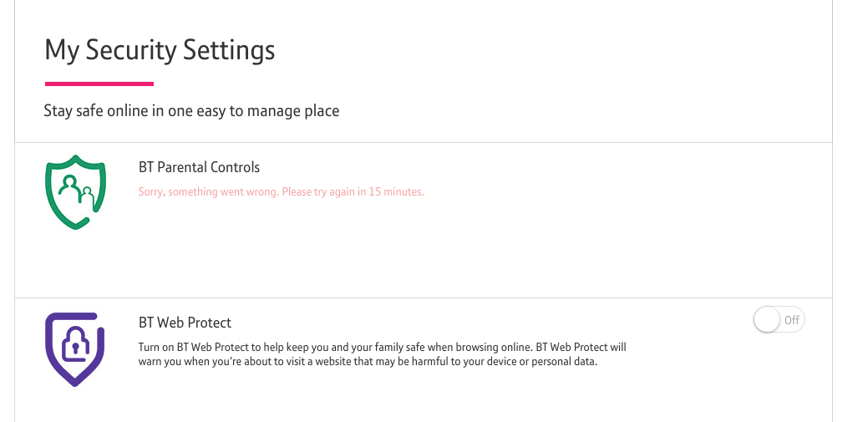This screenshot has width=868, height=422.
Task: Click the word "Settings" in the page title
Action: coord(229,50)
